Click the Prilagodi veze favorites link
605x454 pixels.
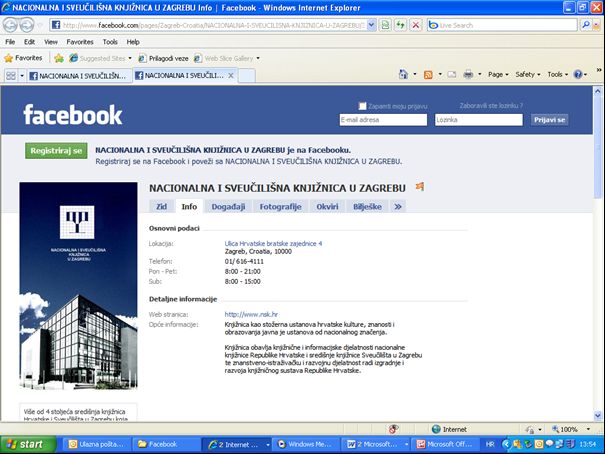[x=164, y=58]
